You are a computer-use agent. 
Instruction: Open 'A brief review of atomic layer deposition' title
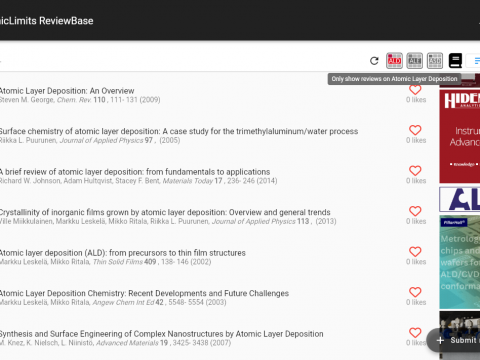135,172
